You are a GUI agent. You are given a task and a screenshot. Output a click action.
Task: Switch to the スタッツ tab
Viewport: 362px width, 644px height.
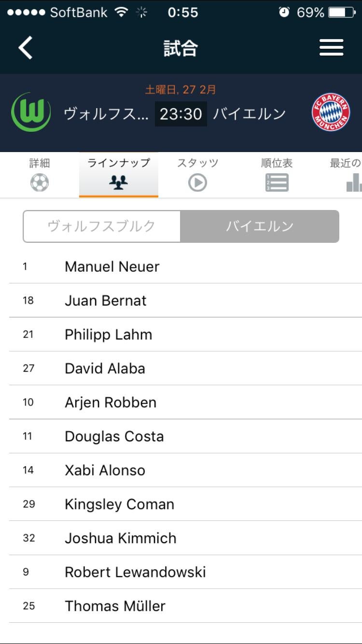[197, 163]
